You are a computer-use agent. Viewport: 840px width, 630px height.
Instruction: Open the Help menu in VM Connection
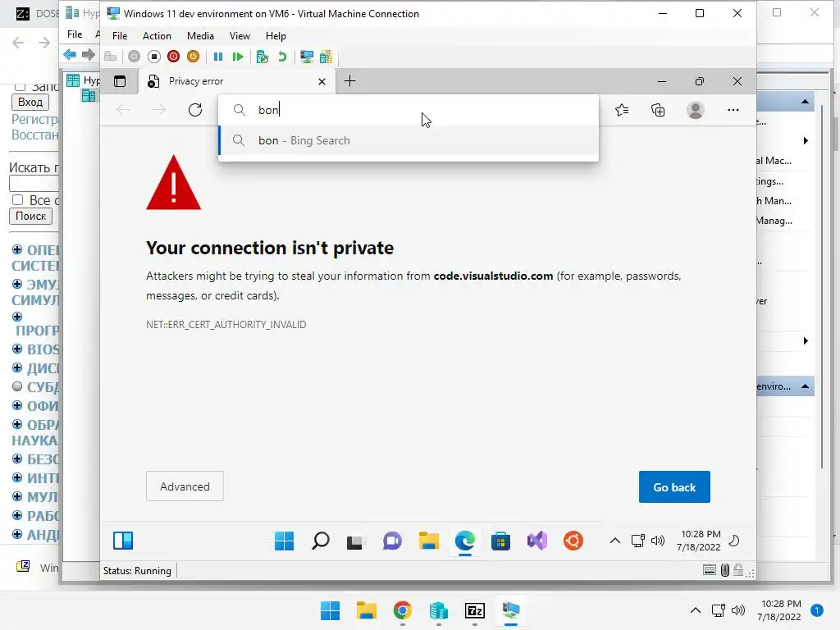click(276, 36)
